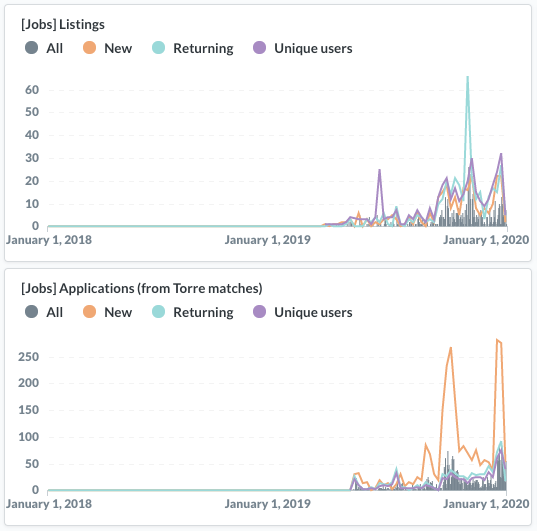This screenshot has height=531, width=537.
Task: Click the January 1, 2019 label in Listings chart
Action: (x=267, y=240)
